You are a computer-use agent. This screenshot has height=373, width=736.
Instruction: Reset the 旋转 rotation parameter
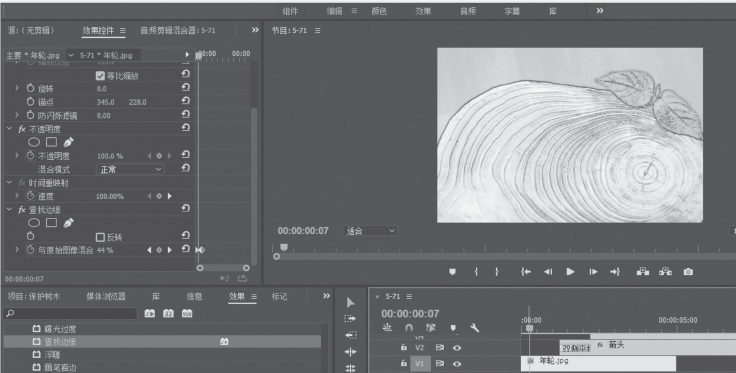point(185,87)
